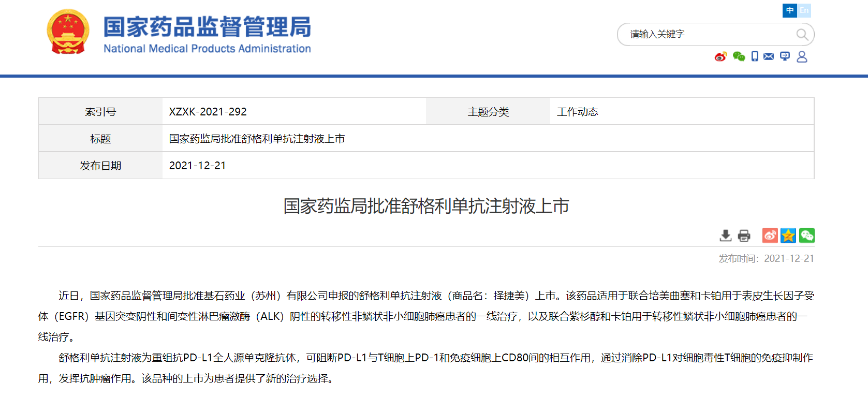868x397 pixels.
Task: Open the WeChat icon in header
Action: point(739,56)
